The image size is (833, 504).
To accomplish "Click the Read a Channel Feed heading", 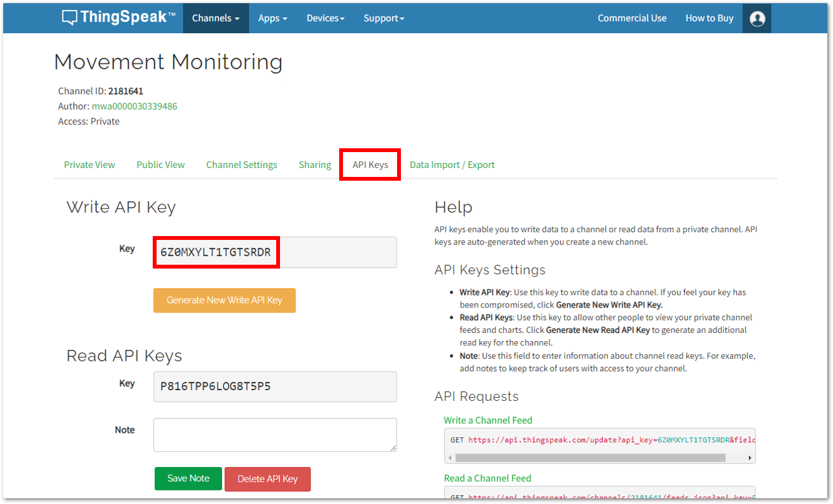I will (487, 479).
